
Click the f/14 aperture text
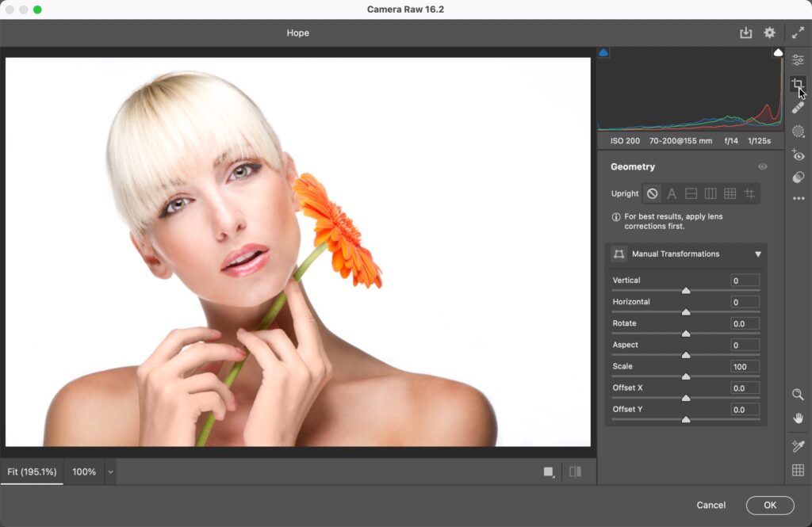(730, 141)
